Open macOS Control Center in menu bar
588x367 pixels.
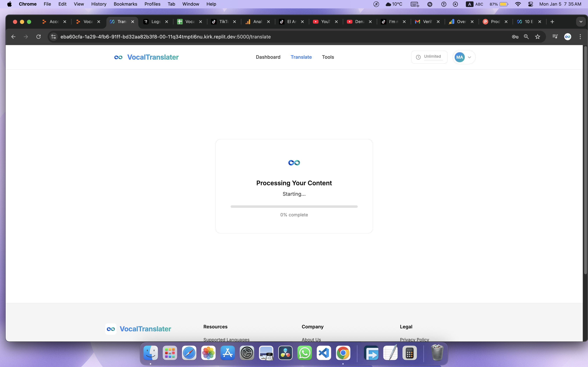(x=531, y=4)
